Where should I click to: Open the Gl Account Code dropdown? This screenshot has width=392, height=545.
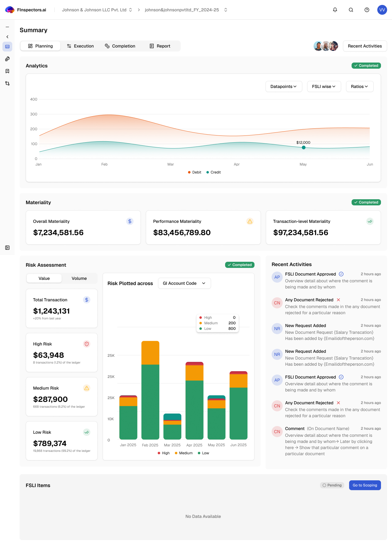coord(184,283)
